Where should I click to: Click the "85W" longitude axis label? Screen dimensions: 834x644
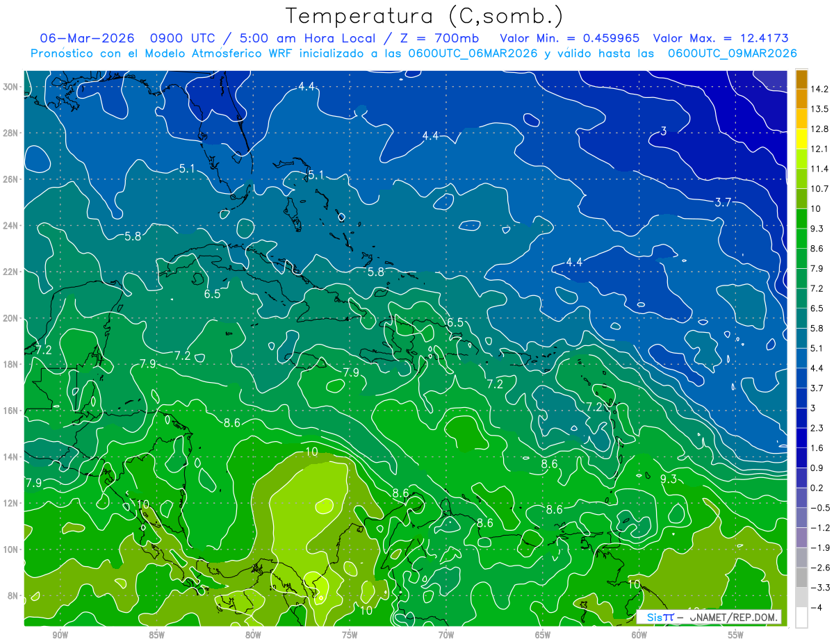coord(157,635)
